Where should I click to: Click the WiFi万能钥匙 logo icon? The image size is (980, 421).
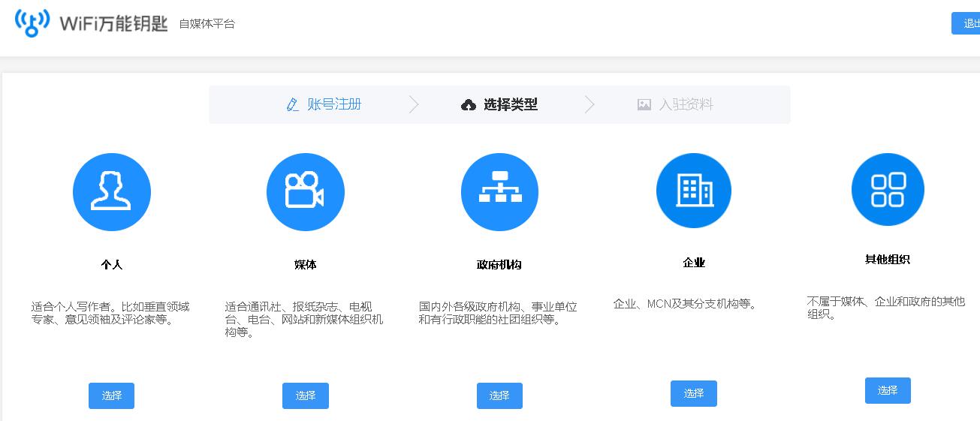tap(32, 23)
